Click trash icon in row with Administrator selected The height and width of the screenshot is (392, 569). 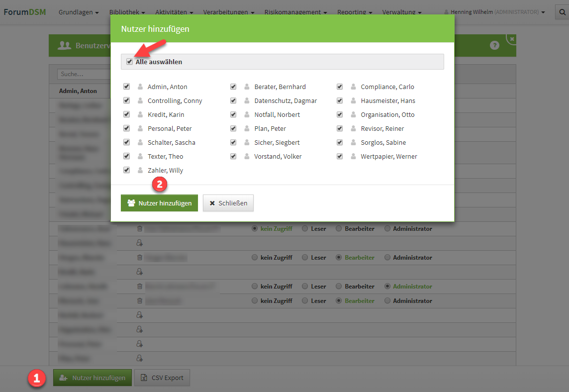[x=140, y=287]
